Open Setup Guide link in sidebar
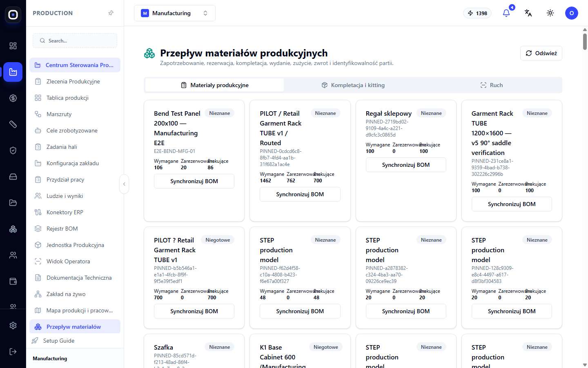This screenshot has height=368, width=588. [75, 341]
